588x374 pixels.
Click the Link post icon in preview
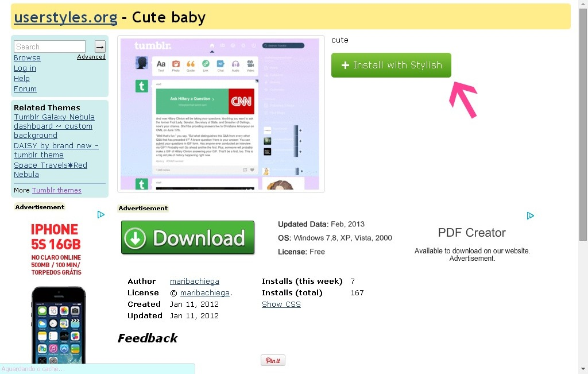coord(206,65)
